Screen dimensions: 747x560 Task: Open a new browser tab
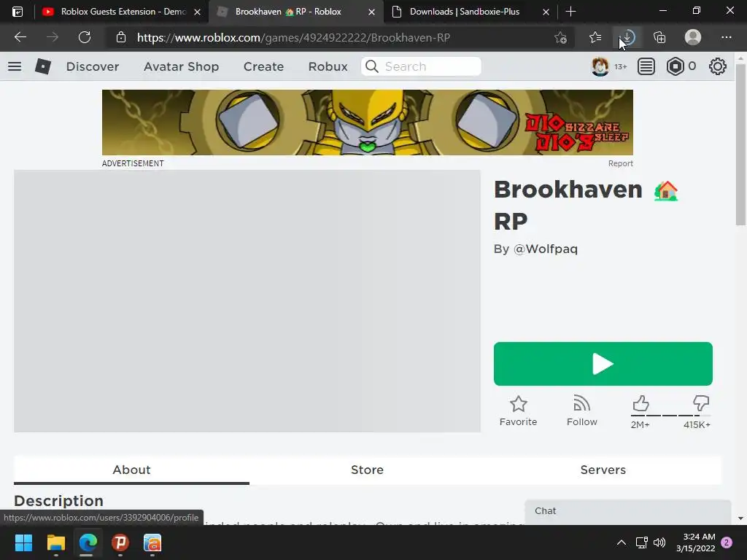570,12
